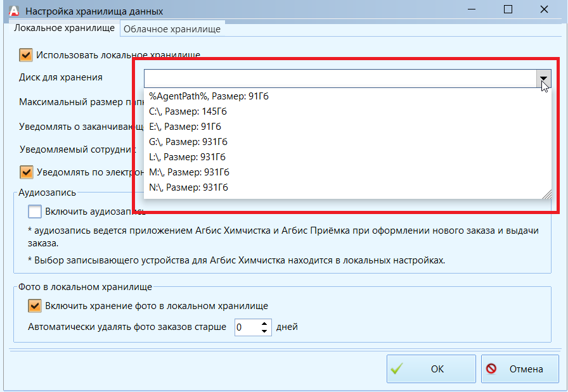Screen dimensions: 568x392
Task: Maximize the settings window
Action: [x=508, y=9]
